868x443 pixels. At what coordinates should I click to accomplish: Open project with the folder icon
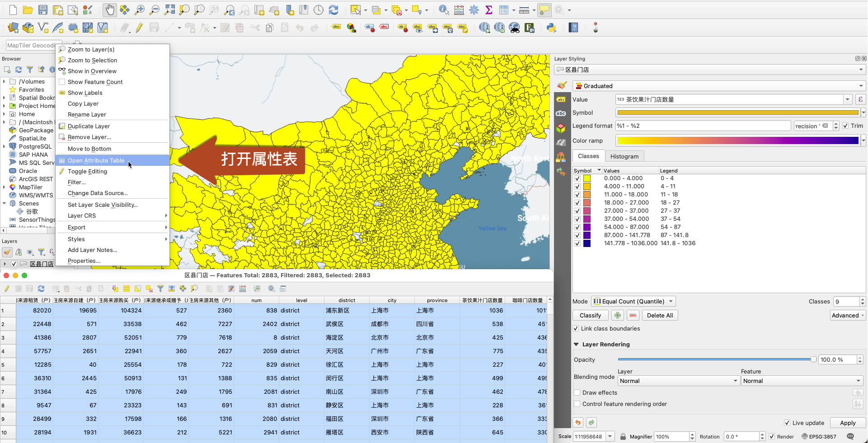28,10
